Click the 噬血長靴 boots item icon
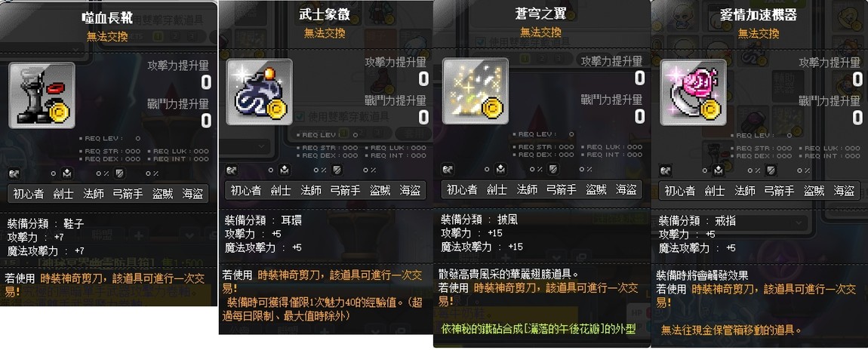Image resolution: width=868 pixels, height=350 pixels. point(42,95)
